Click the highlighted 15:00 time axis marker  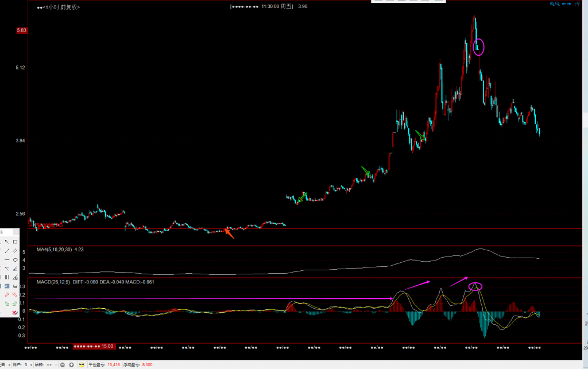click(94, 347)
